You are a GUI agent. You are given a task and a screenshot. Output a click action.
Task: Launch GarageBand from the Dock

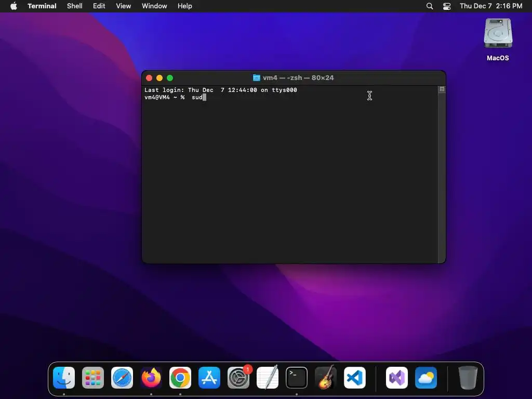point(326,378)
